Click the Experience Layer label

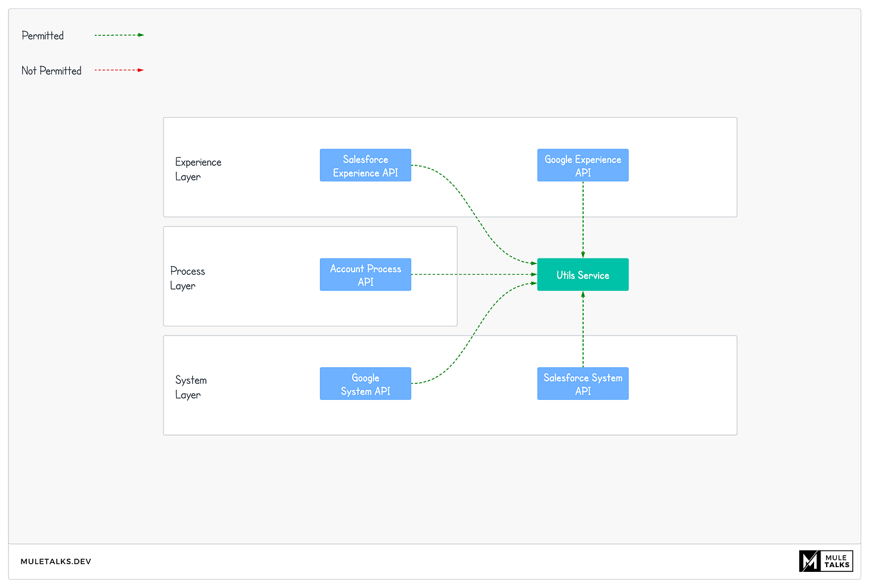click(198, 170)
